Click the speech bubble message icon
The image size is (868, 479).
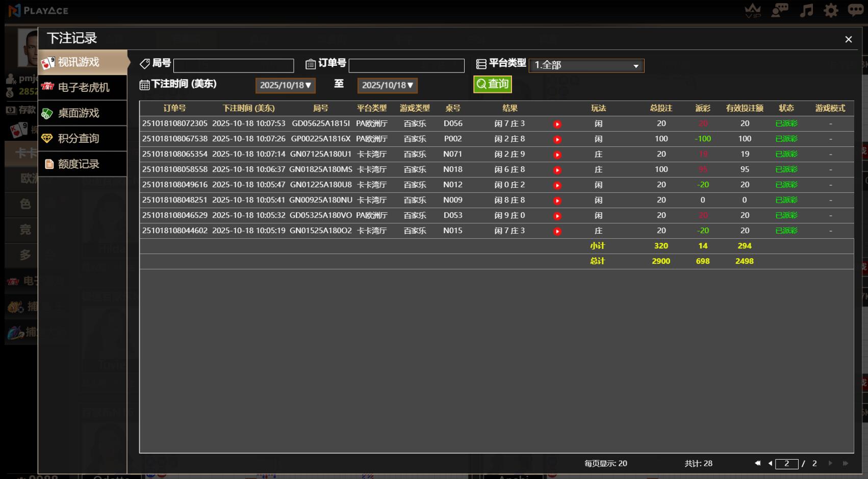coord(855,10)
